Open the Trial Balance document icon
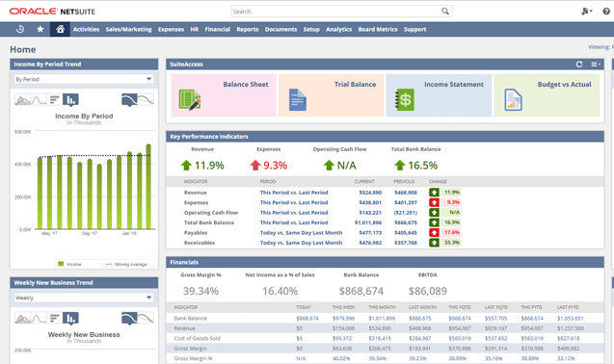Image resolution: width=614 pixels, height=364 pixels. pos(298,100)
